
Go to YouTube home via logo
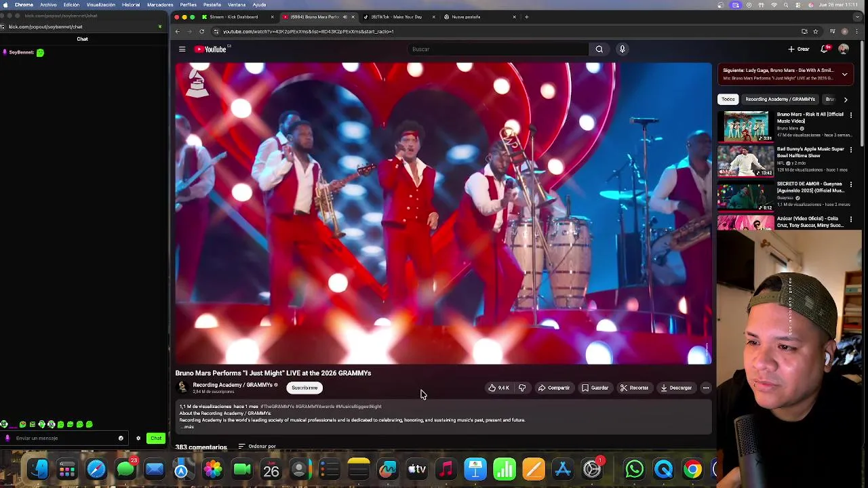click(211, 49)
